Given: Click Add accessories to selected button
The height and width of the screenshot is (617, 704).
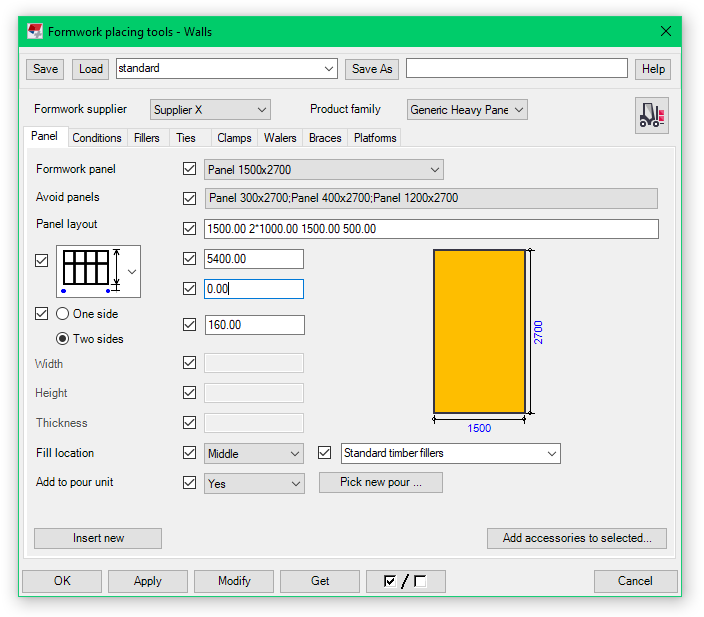Looking at the screenshot, I should (x=577, y=538).
